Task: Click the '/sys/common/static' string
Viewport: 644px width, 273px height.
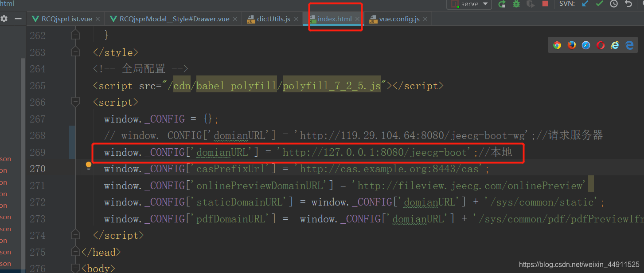Action: point(542,202)
